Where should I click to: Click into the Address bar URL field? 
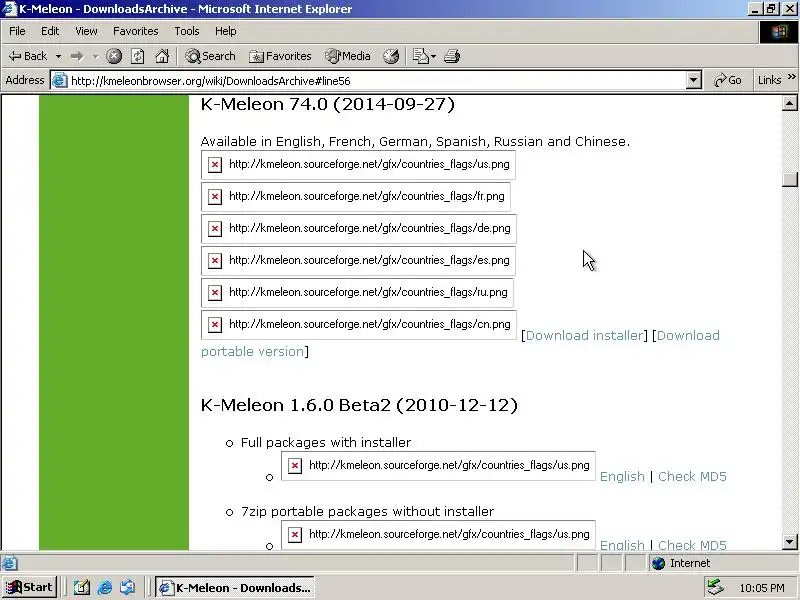pos(377,81)
